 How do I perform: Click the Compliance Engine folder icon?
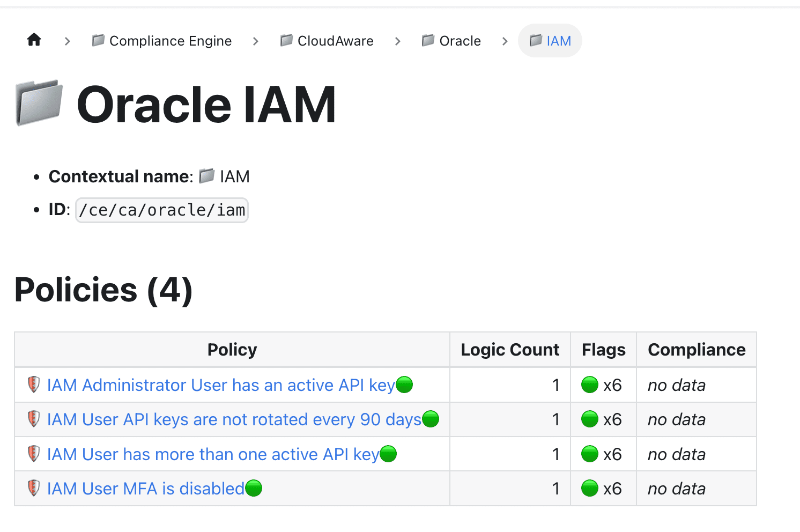point(98,40)
